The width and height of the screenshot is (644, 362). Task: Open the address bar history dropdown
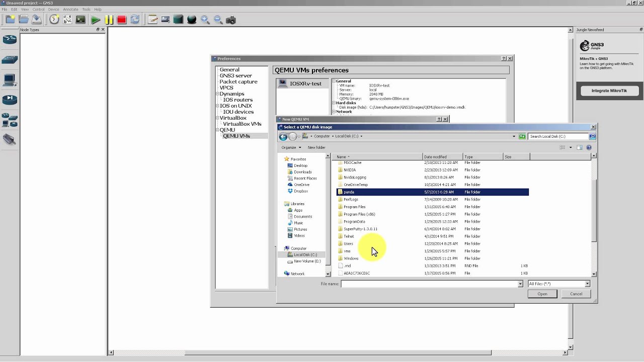(514, 136)
